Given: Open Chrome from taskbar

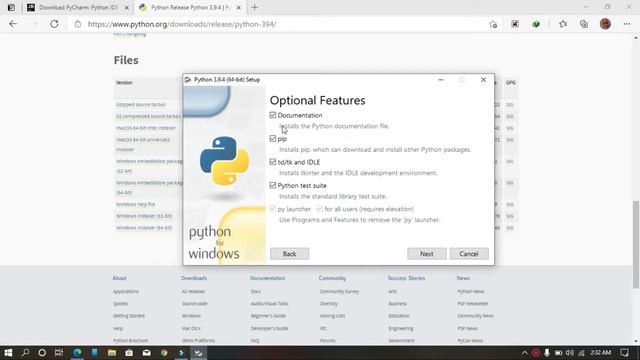Looking at the screenshot, I should coord(164,353).
